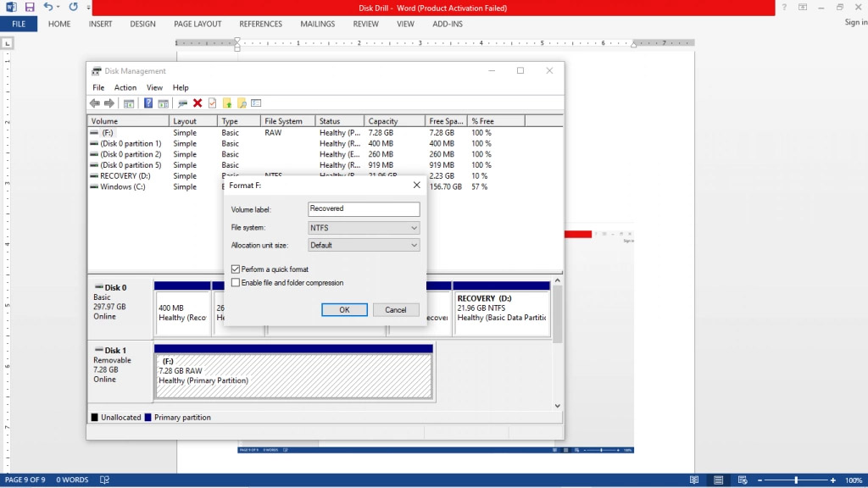Click Sign in link in Word
Viewport: 868px width, 488px height.
[x=856, y=22]
